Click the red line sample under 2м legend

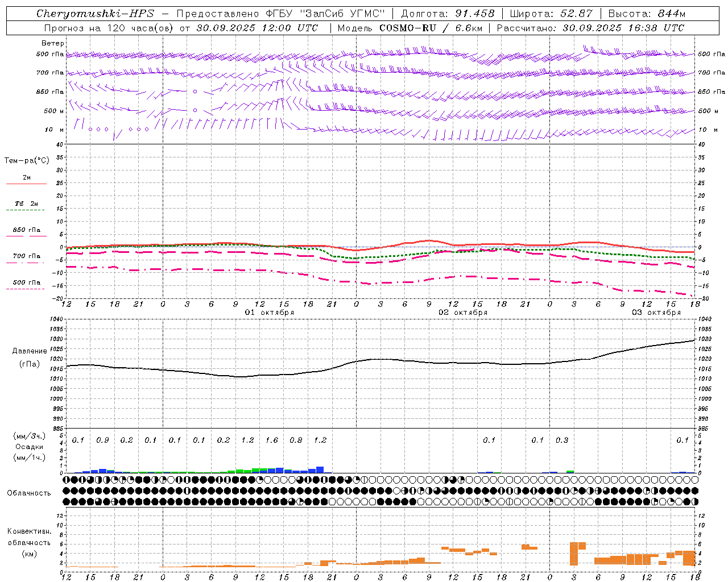point(26,184)
